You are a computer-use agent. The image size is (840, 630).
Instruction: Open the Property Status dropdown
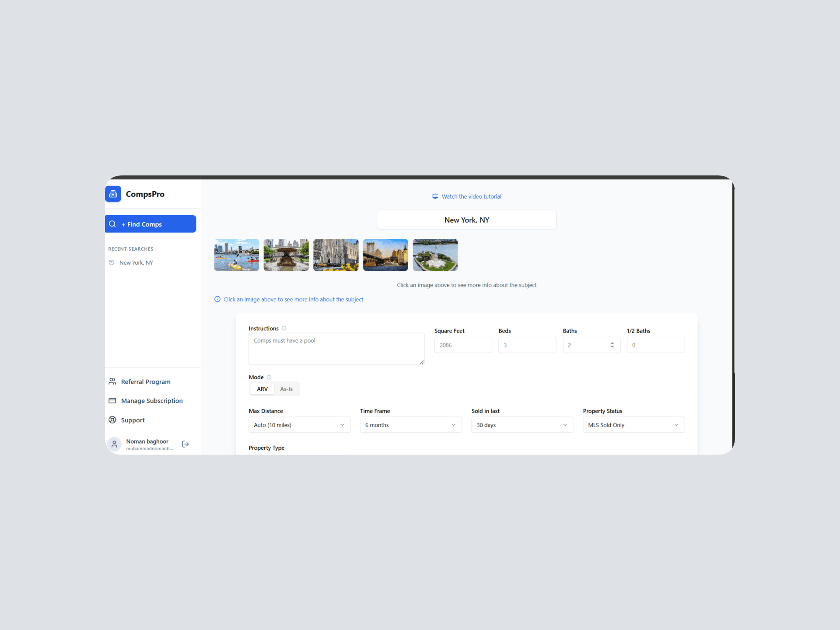coord(633,425)
